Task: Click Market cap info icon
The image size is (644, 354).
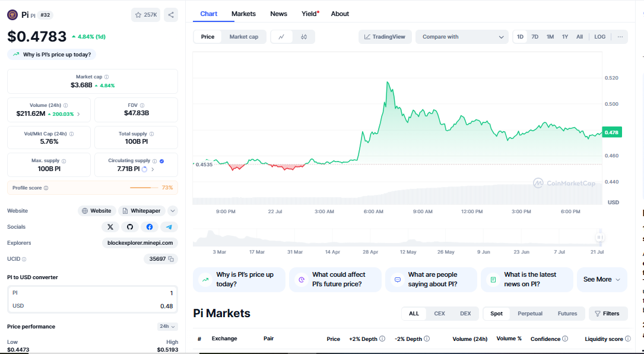Action: 107,77
